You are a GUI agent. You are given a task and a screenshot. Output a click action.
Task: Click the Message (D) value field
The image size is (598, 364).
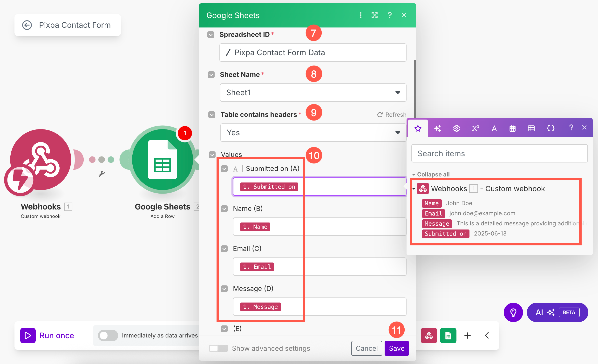(x=319, y=307)
